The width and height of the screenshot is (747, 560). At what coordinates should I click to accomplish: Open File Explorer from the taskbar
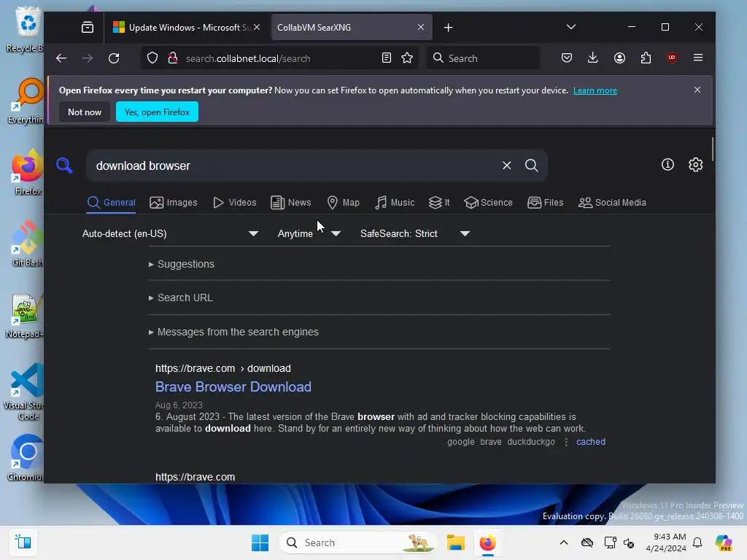[x=455, y=542]
